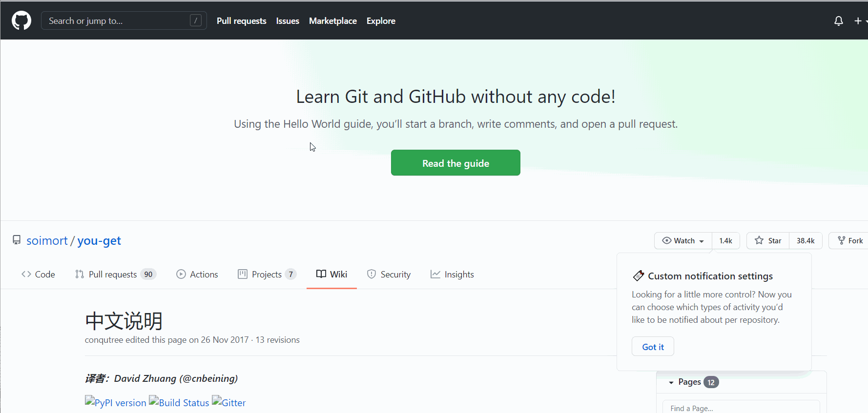Dismiss the notification popup with Got it
The width and height of the screenshot is (868, 413).
[653, 347]
